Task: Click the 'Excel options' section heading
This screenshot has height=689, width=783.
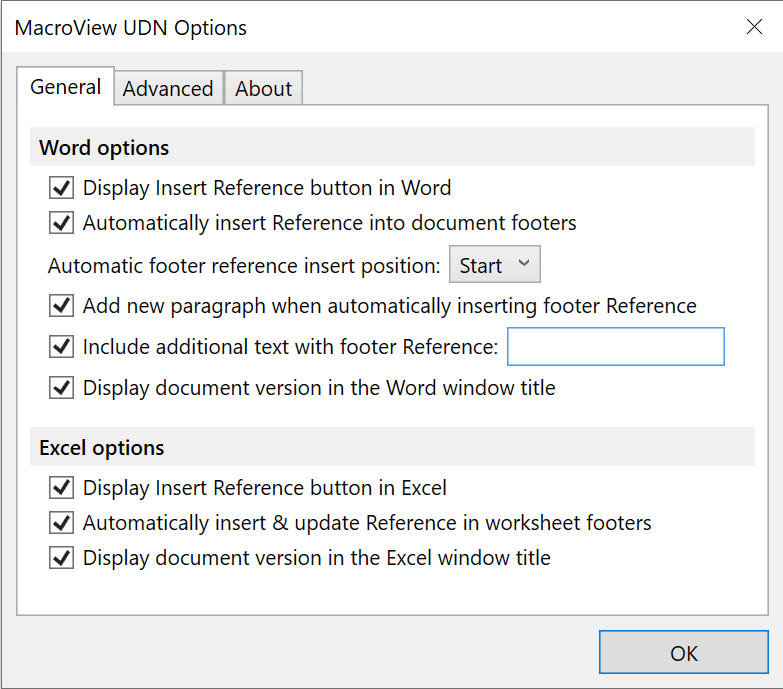Action: pyautogui.click(x=101, y=448)
